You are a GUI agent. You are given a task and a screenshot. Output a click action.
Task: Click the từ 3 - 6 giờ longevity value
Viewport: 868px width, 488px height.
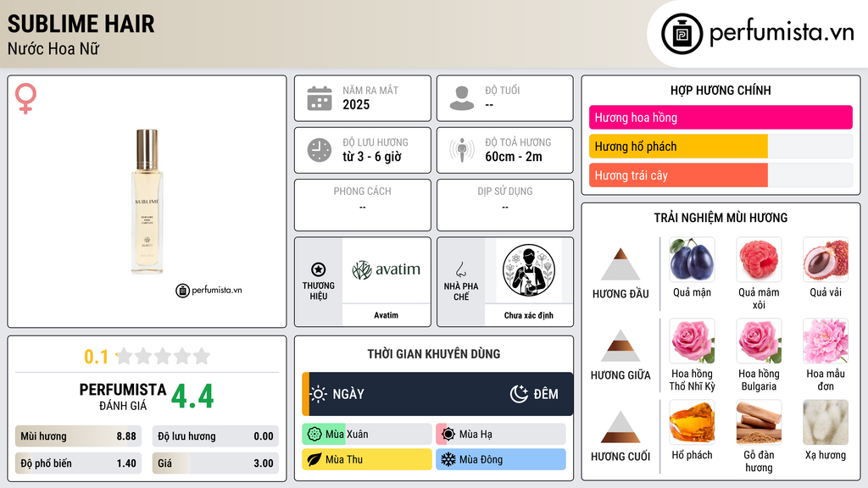tap(372, 157)
